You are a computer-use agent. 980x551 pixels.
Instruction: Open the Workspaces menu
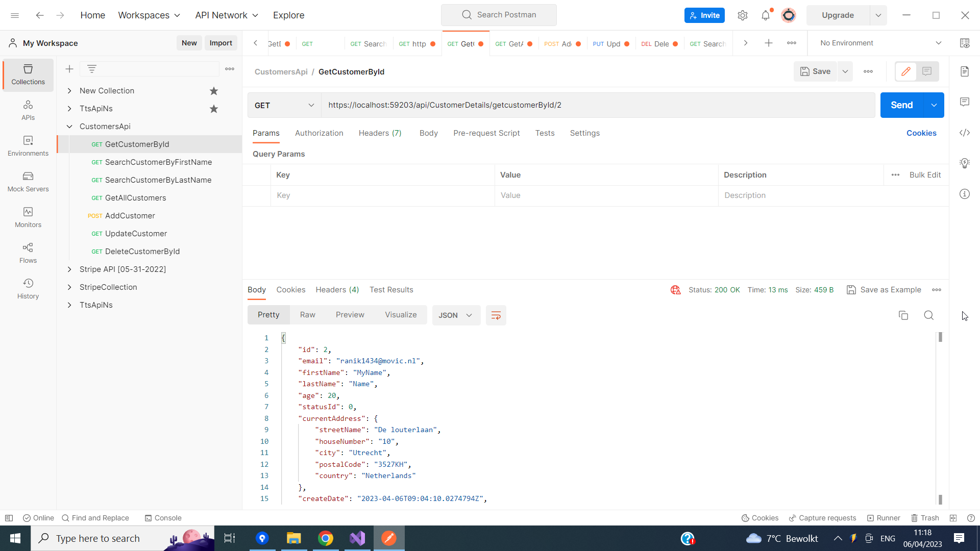coord(149,15)
